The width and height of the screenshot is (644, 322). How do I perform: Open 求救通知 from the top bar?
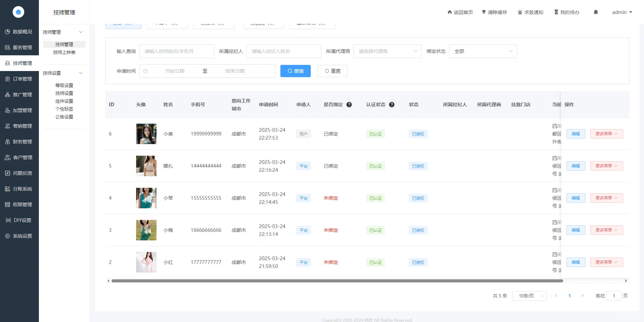click(x=530, y=12)
